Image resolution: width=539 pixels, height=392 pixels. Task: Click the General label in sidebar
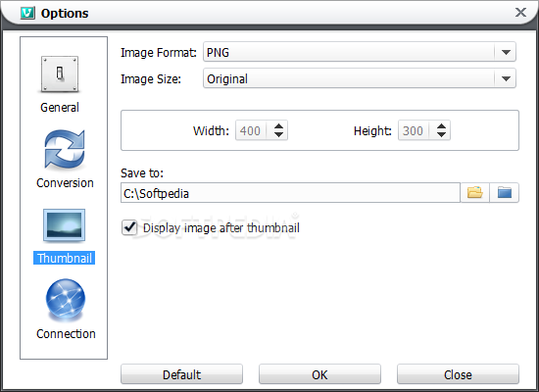click(x=60, y=107)
